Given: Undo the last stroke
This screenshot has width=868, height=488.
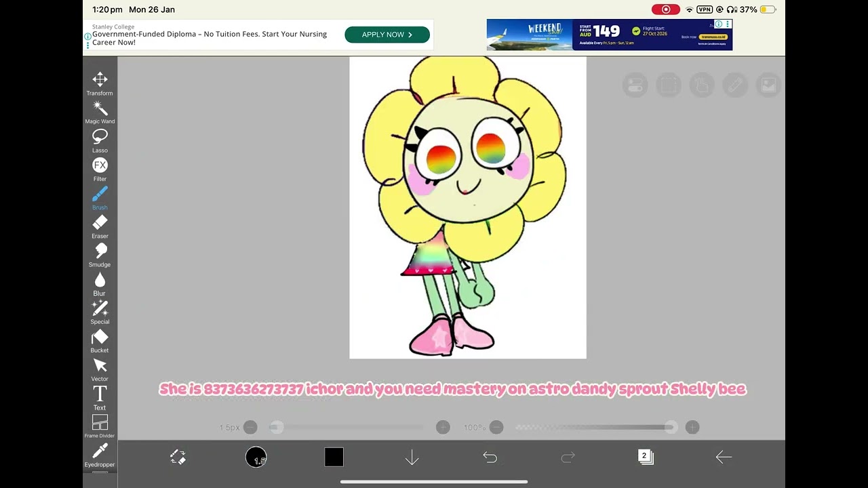Looking at the screenshot, I should (490, 457).
